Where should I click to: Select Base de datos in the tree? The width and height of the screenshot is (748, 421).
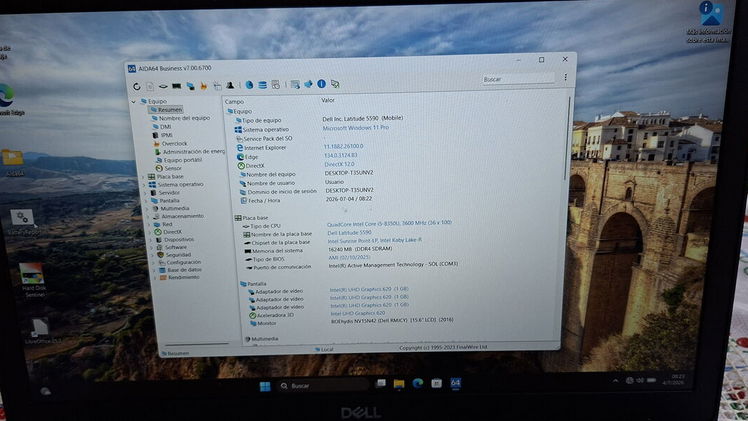click(x=180, y=270)
